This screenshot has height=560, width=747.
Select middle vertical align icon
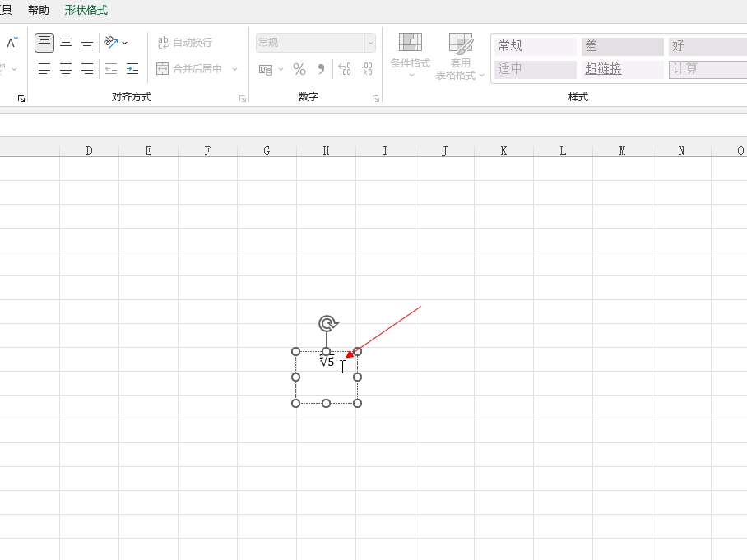click(66, 43)
